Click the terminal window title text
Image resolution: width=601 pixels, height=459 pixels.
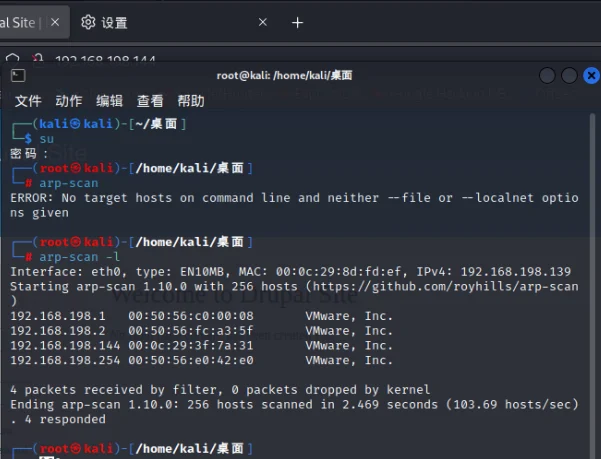pyautogui.click(x=284, y=75)
